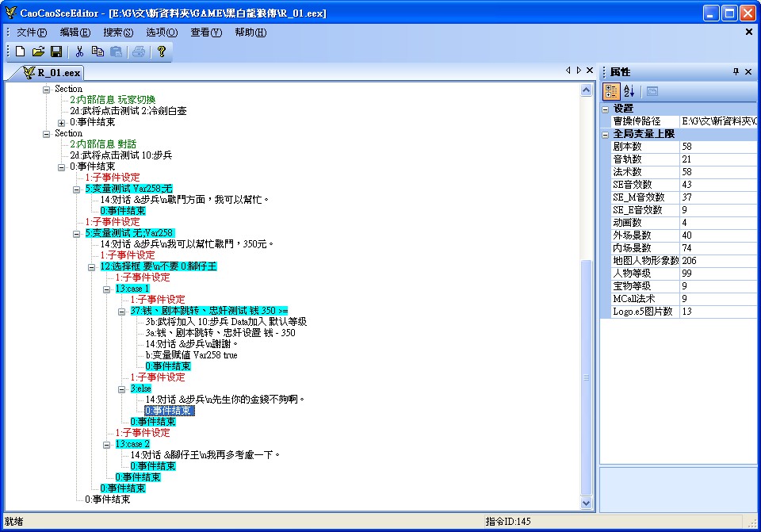
Task: Toggle auto-hide pin on 属性 panel
Action: click(x=736, y=71)
